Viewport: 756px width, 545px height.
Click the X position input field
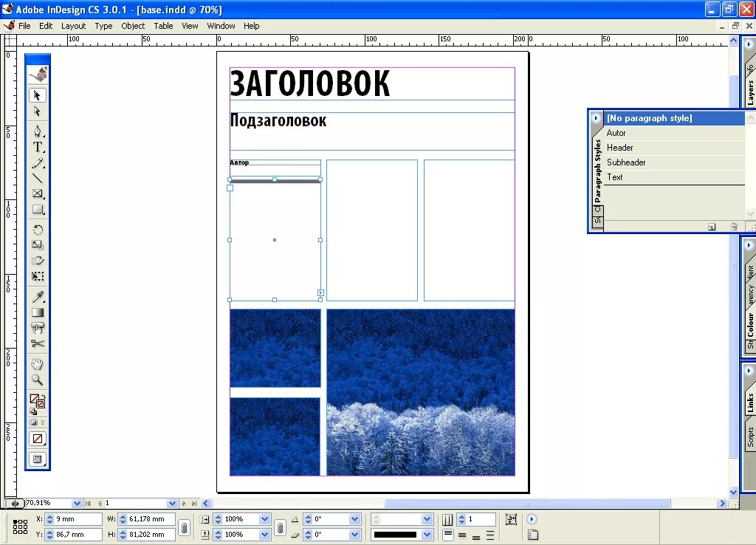72,518
